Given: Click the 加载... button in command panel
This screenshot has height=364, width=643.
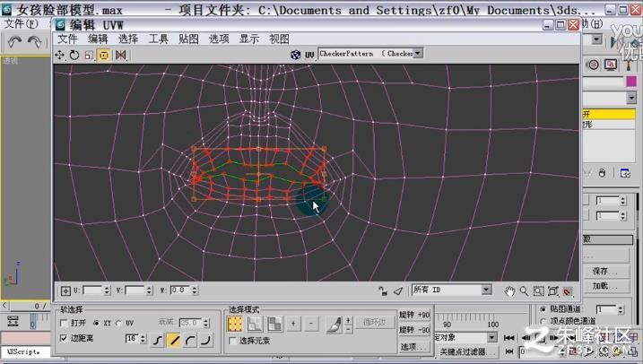Looking at the screenshot, I should [x=605, y=286].
